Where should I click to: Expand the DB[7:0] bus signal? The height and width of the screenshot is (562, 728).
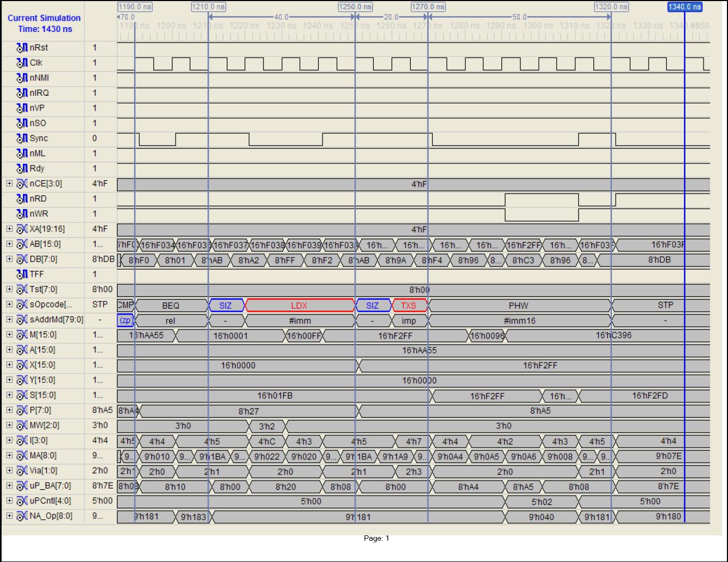click(x=9, y=259)
